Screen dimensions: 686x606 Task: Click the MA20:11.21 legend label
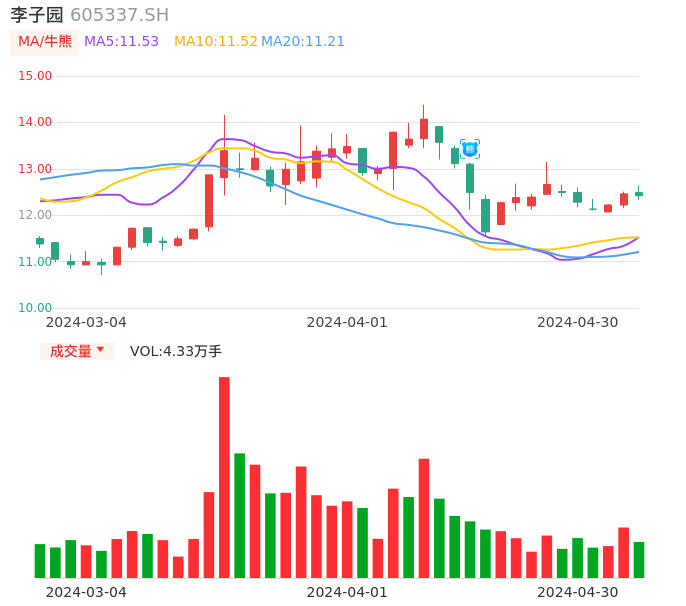[303, 42]
